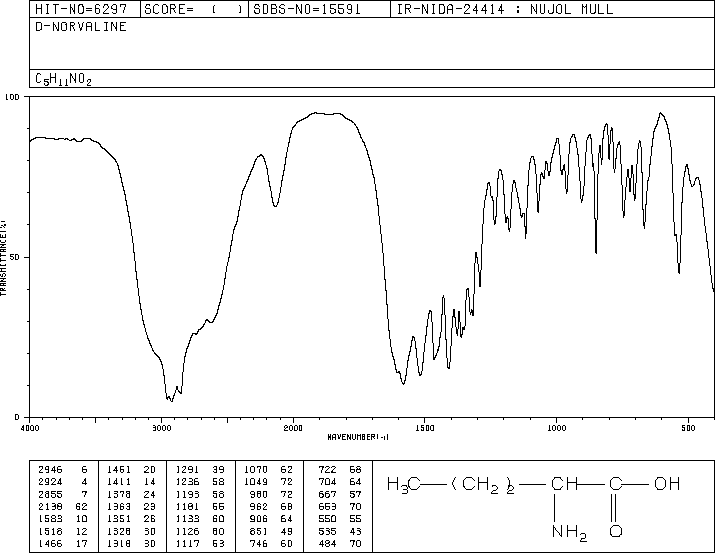Viewport: 715px width, 553px height.
Task: Click the 4000 tick on the wavenumber axis
Action: pos(30,428)
